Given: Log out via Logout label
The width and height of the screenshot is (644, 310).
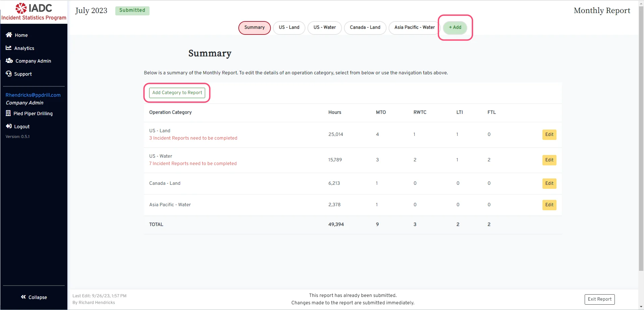Looking at the screenshot, I should [x=22, y=127].
